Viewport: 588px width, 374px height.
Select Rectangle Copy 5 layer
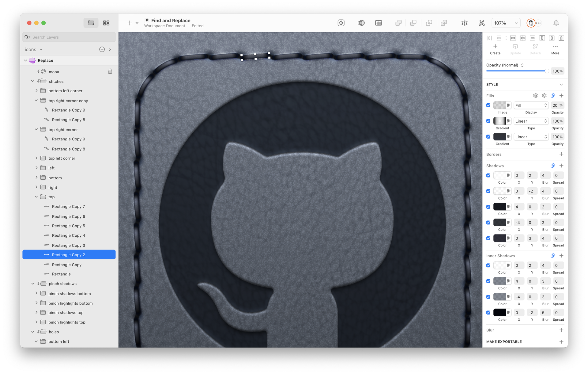point(69,226)
